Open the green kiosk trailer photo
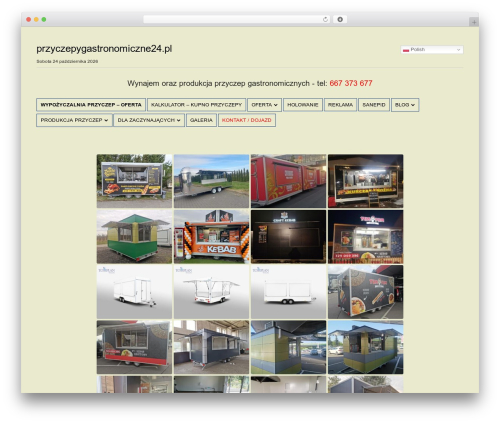The height and width of the screenshot is (423, 500). click(x=134, y=237)
